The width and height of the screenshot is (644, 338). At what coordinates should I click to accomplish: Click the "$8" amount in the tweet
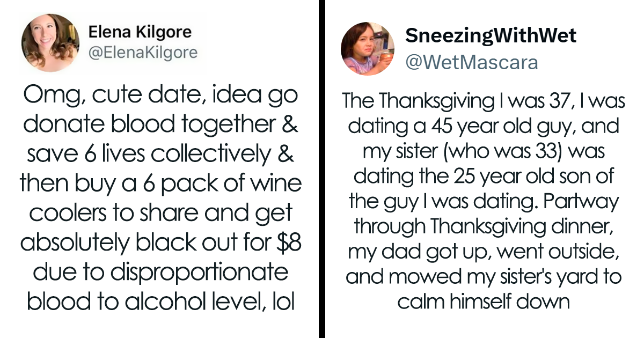(x=288, y=244)
